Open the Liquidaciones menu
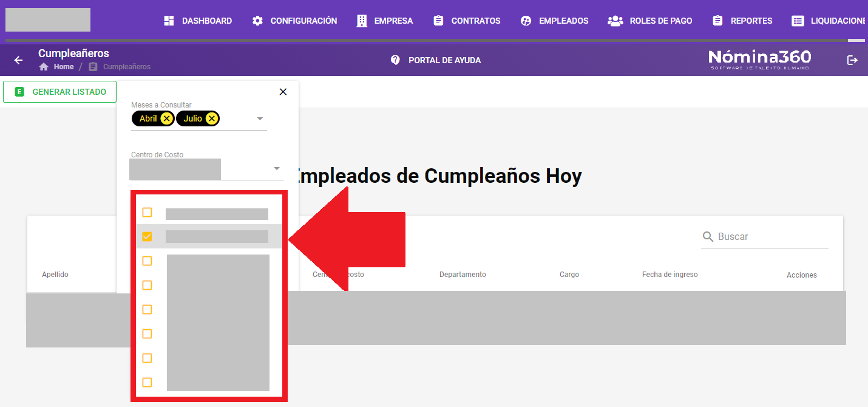This screenshot has height=407, width=868. pyautogui.click(x=829, y=21)
